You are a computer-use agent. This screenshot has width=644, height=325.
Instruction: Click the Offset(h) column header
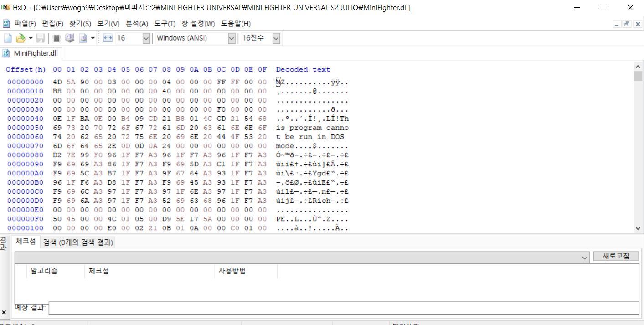tap(26, 70)
